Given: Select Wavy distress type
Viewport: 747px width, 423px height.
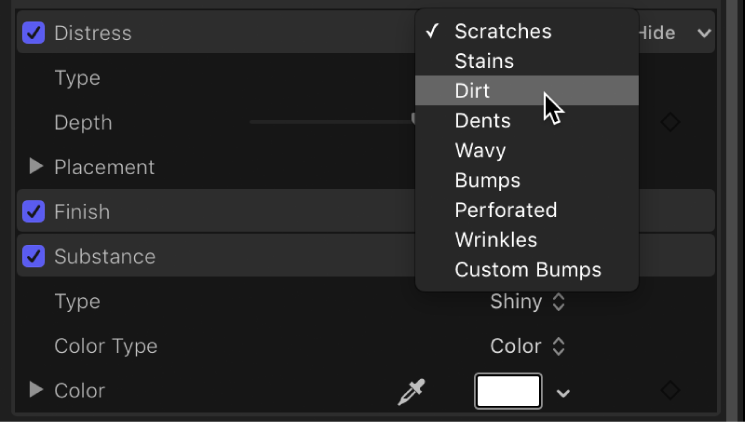Looking at the screenshot, I should (x=480, y=151).
